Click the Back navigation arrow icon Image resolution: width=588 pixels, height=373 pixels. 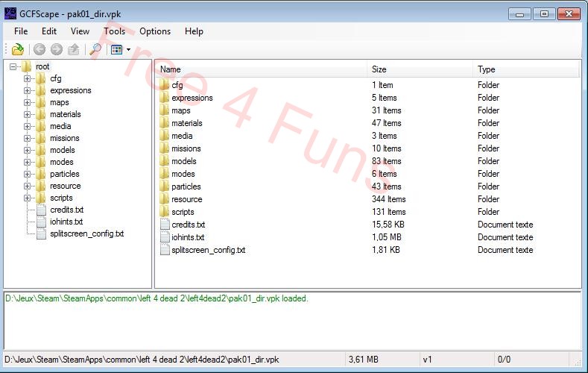(x=39, y=50)
